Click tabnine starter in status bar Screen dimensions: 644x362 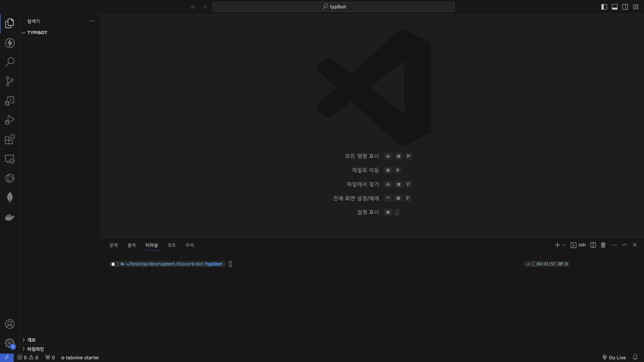click(x=80, y=358)
